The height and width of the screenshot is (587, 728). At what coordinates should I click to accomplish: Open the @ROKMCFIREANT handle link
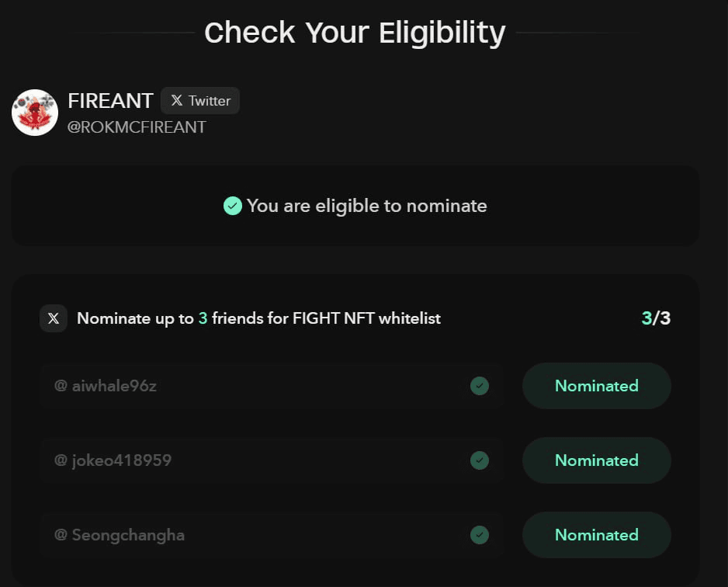click(x=137, y=127)
